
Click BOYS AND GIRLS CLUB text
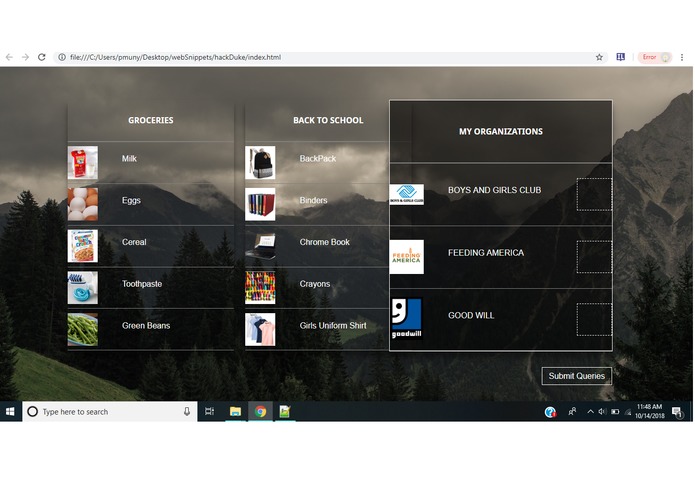point(495,190)
